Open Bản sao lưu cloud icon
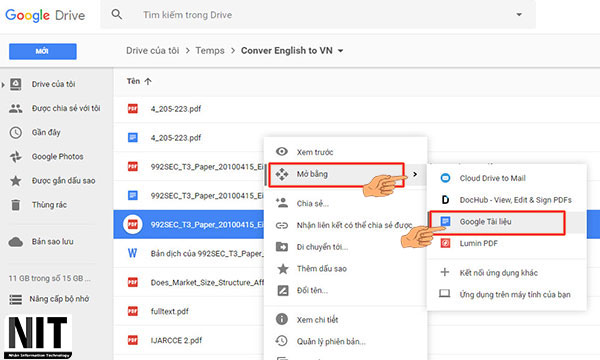Viewport: 600px width, 360px height. pyautogui.click(x=16, y=242)
